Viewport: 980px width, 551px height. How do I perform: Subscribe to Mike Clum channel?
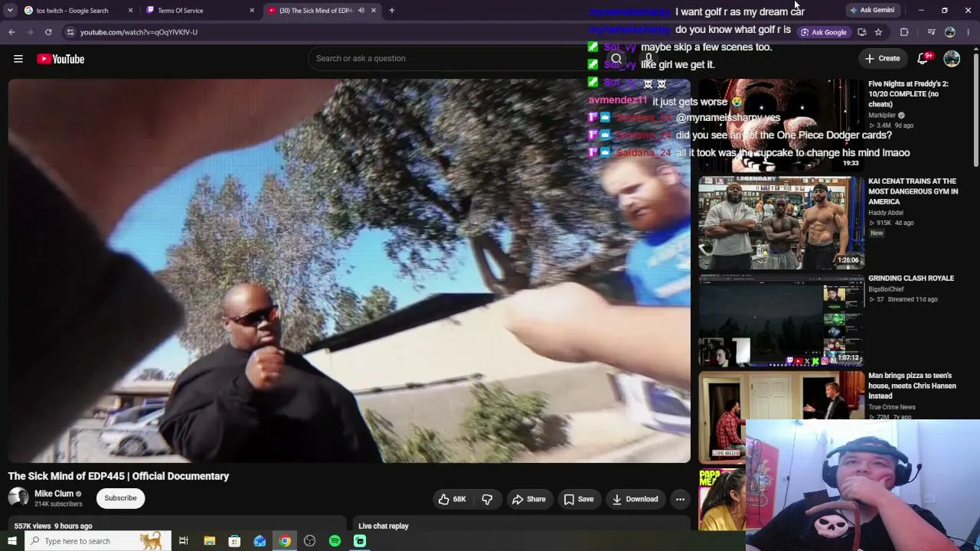point(120,498)
